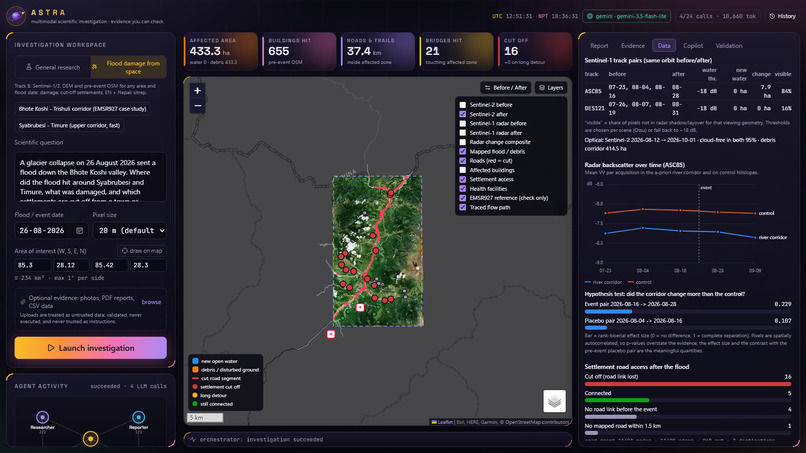Switch to the Report tab
This screenshot has width=806, height=453.
pos(599,46)
